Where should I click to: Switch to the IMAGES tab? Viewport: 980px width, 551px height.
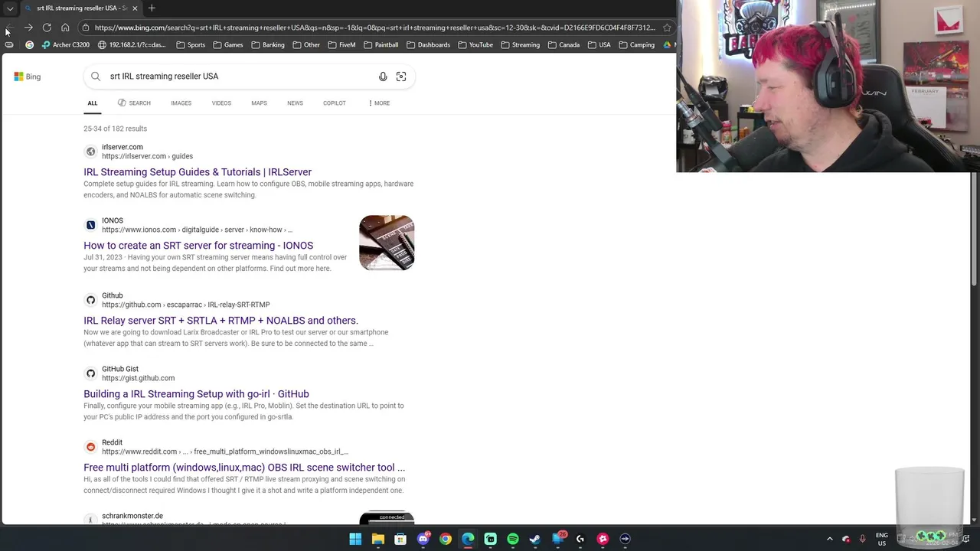(181, 103)
